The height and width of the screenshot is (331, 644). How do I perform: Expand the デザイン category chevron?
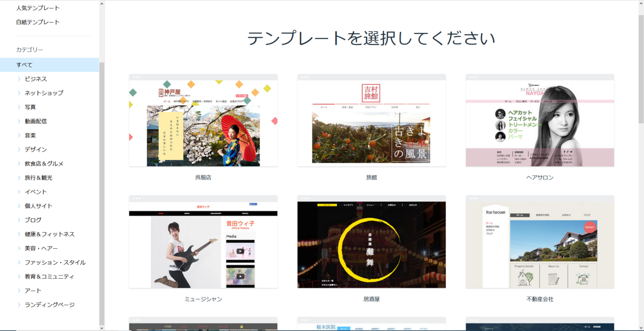coord(19,149)
